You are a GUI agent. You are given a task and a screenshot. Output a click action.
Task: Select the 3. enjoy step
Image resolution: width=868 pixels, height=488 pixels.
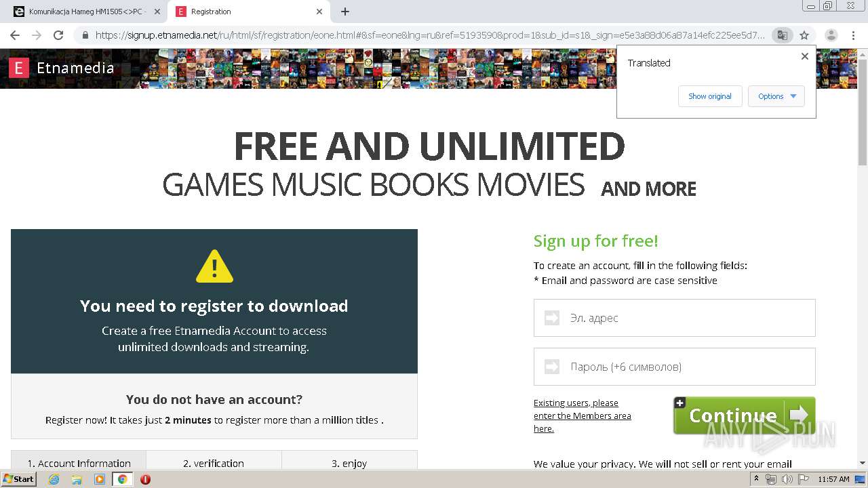349,460
